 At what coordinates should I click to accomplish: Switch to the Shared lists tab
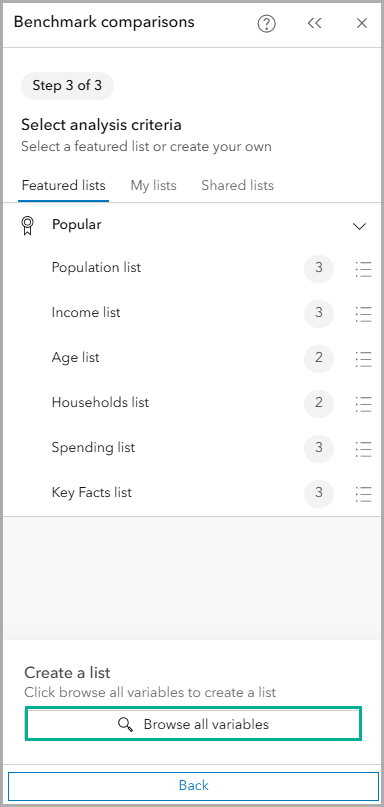(237, 185)
